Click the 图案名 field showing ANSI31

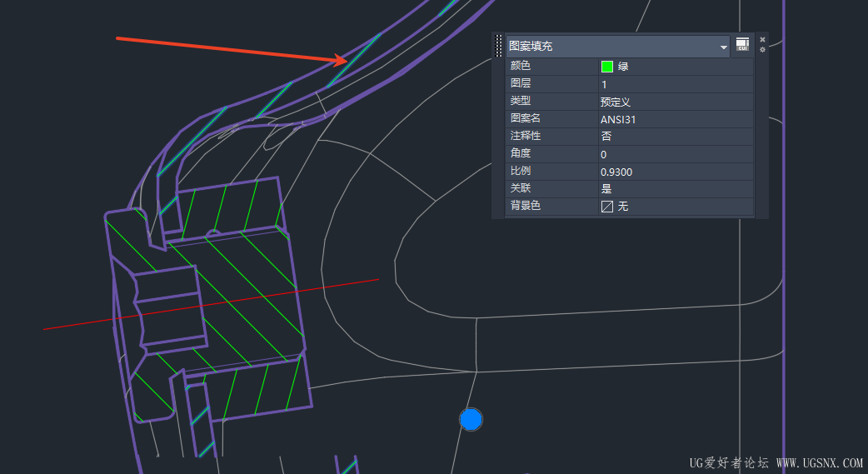pyautogui.click(x=676, y=119)
